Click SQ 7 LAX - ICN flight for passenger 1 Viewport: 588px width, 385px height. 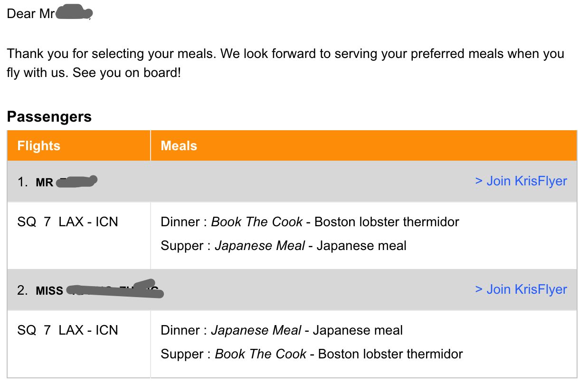[67, 222]
